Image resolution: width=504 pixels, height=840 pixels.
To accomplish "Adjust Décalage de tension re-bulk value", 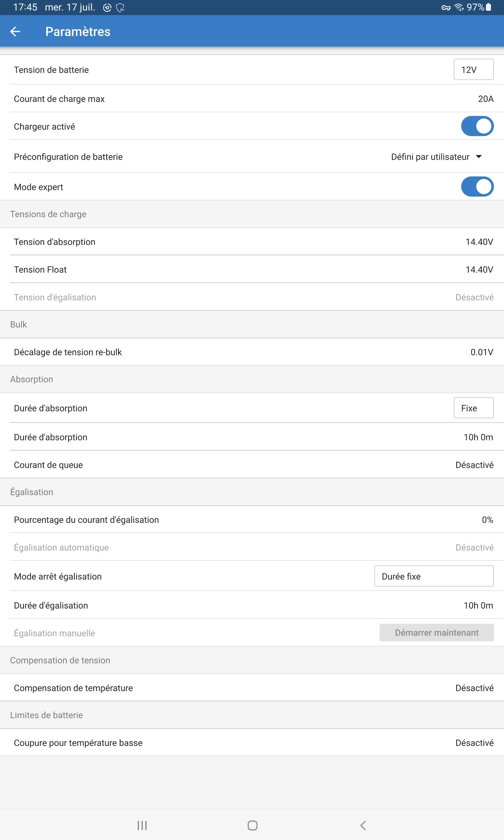I will pyautogui.click(x=482, y=352).
